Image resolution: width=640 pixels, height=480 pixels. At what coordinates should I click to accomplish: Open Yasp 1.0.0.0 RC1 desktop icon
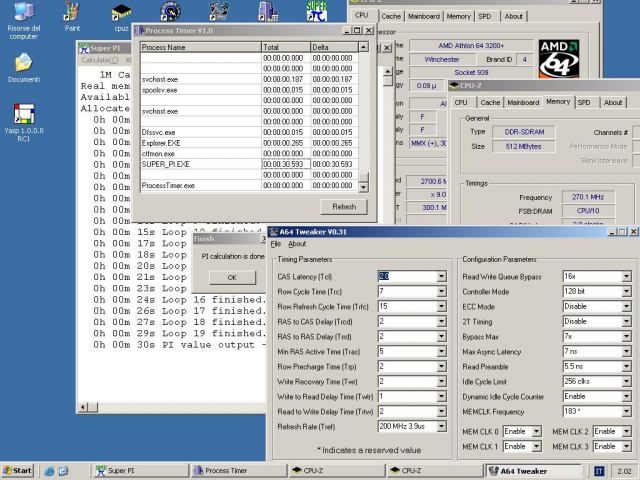24,122
